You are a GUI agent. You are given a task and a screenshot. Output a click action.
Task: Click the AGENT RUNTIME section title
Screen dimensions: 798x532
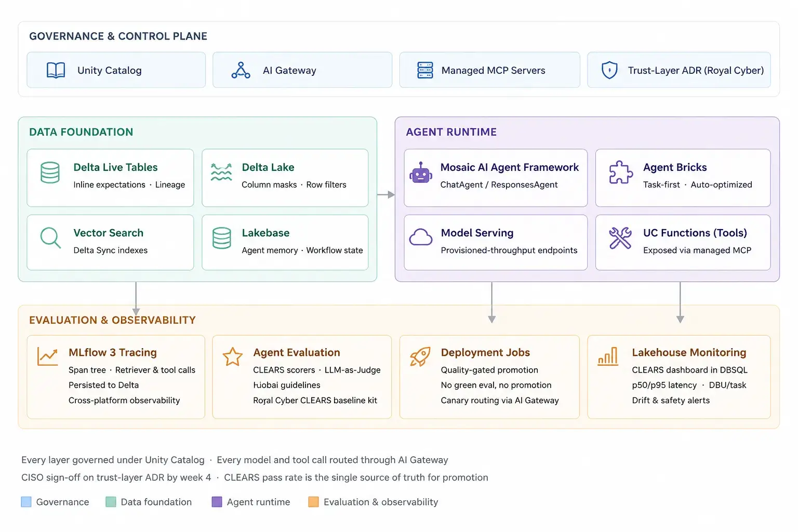[451, 132]
